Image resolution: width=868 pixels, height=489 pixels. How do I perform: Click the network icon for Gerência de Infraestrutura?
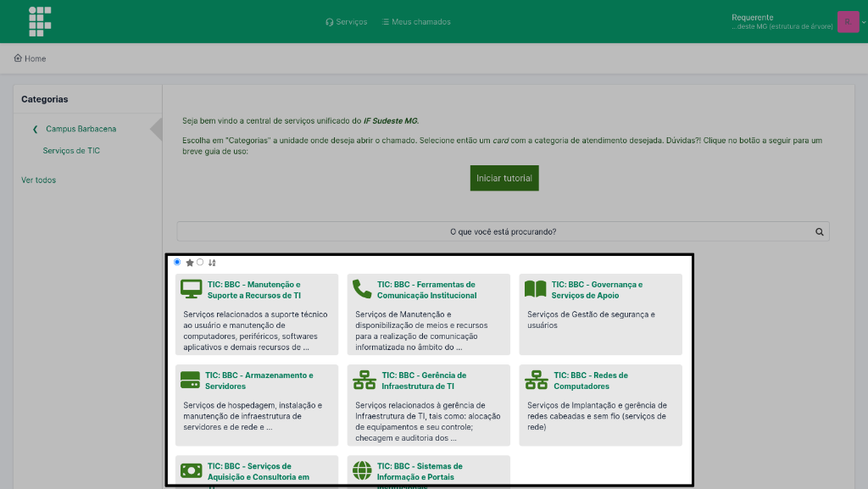(x=364, y=380)
